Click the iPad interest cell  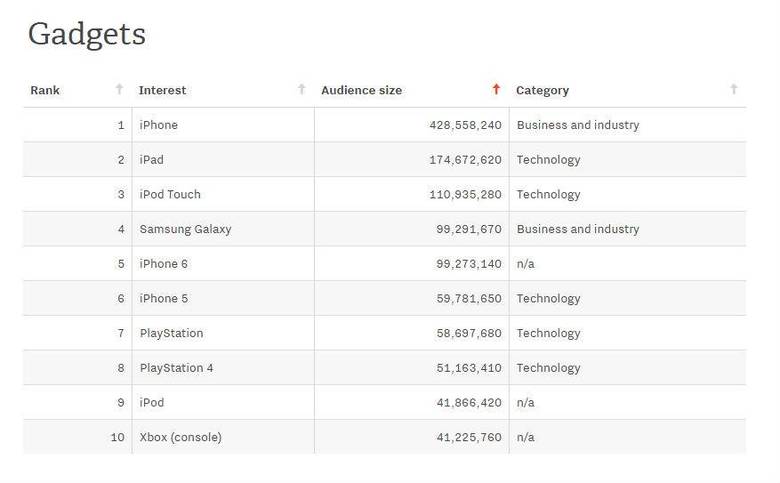[151, 160]
